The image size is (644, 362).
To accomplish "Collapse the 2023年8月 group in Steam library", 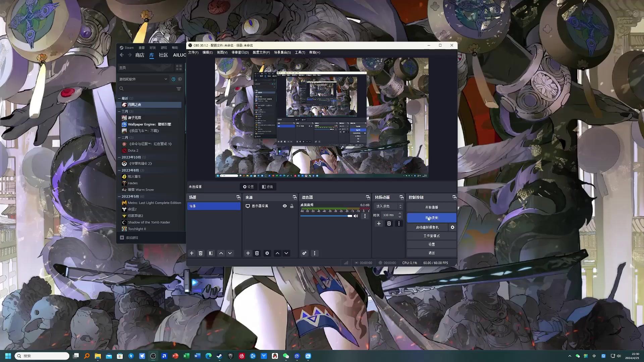I will pos(119,170).
